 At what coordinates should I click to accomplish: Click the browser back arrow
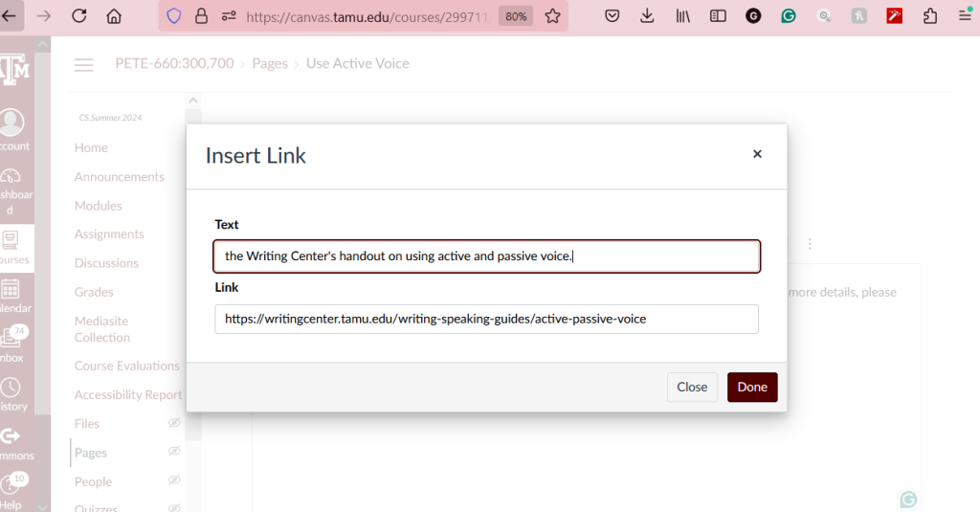click(9, 15)
